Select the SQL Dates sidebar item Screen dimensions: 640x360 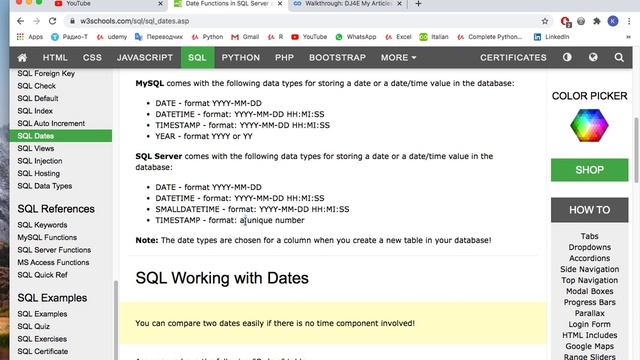pos(60,136)
